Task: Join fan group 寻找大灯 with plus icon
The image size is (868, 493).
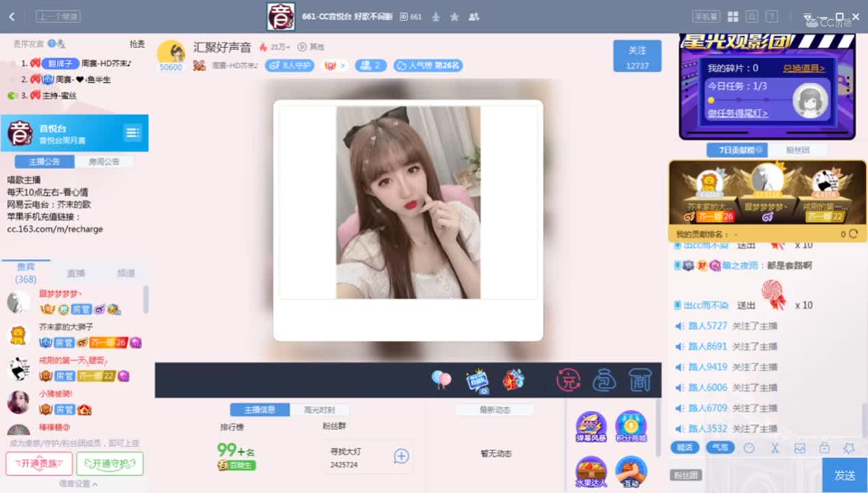Action: coord(401,456)
